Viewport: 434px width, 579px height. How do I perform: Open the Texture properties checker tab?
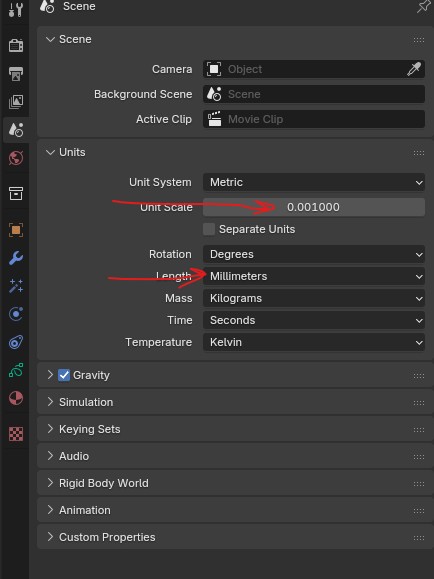coord(16,434)
